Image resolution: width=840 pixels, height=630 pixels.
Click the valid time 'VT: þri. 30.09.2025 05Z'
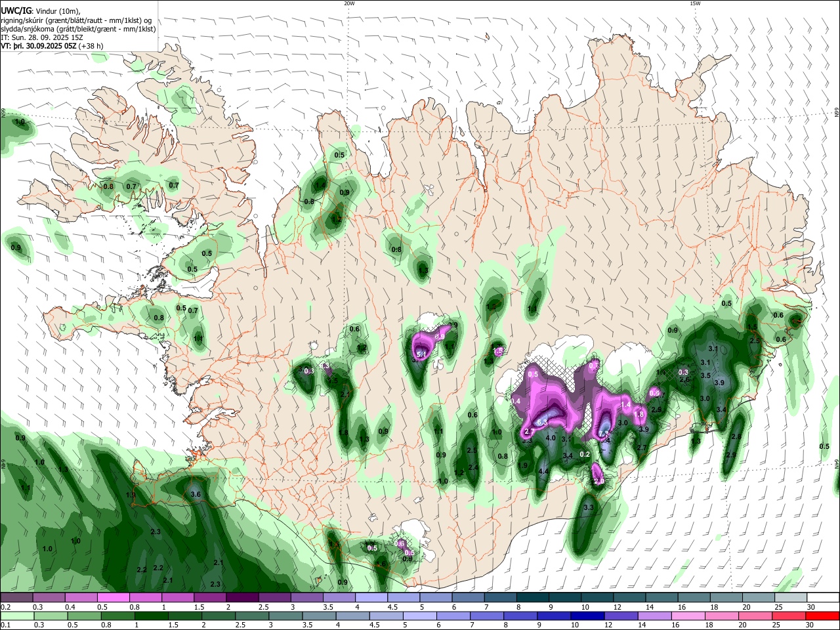(39, 46)
